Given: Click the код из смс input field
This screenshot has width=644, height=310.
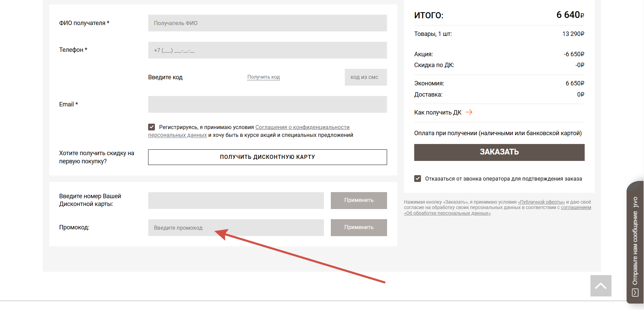Looking at the screenshot, I should (366, 77).
